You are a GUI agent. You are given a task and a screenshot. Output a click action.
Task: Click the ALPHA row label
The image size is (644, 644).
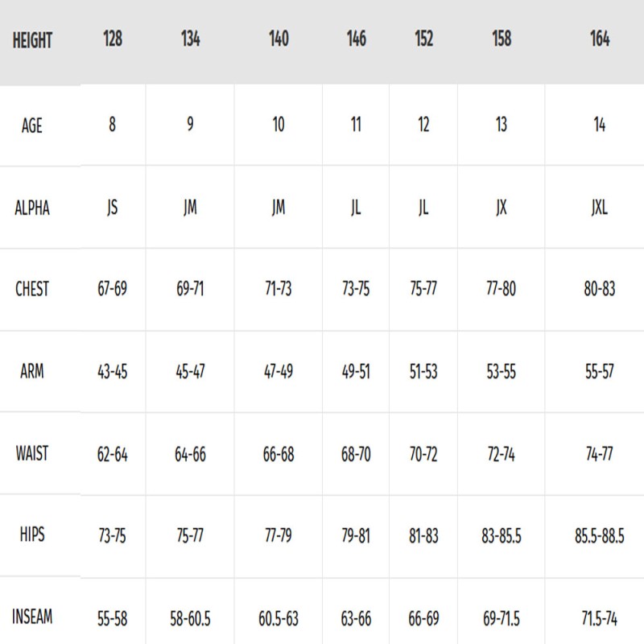[32, 208]
